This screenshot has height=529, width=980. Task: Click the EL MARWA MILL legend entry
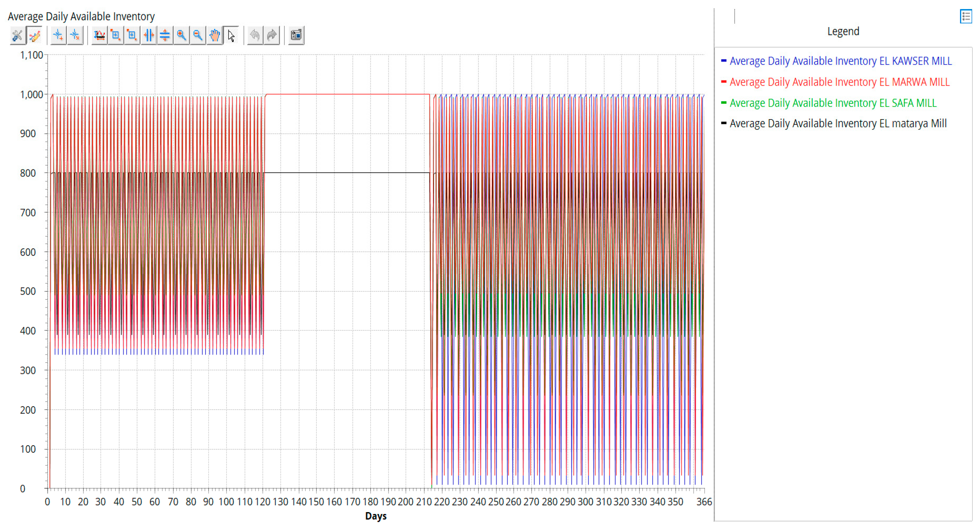click(x=839, y=82)
